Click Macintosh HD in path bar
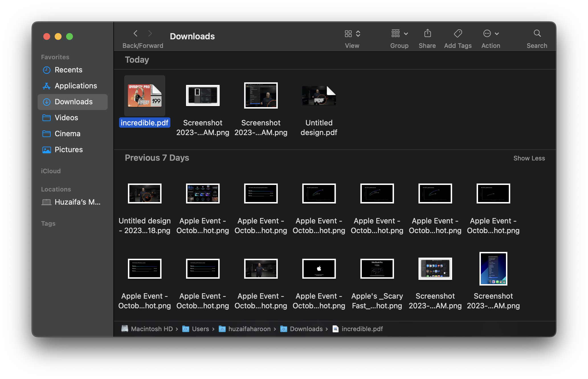Image resolution: width=588 pixels, height=379 pixels. tap(152, 329)
